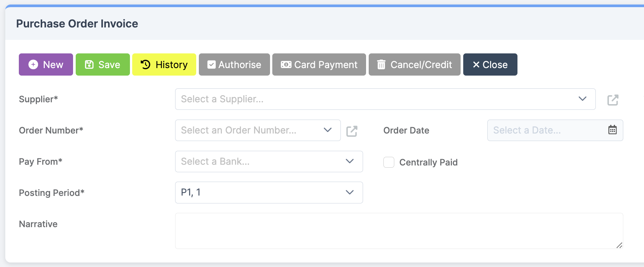Tick the Centrally Paid checkbox
The width and height of the screenshot is (644, 267).
pyautogui.click(x=389, y=162)
